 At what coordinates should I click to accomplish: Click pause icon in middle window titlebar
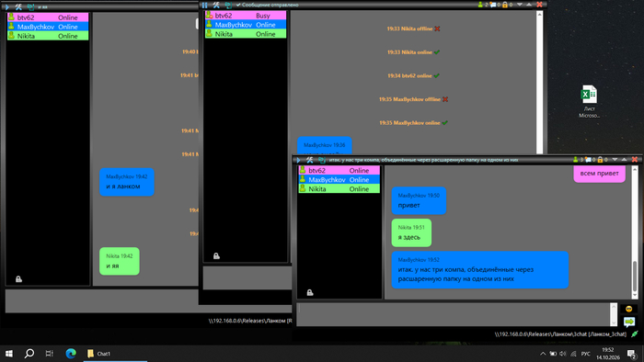tap(204, 5)
